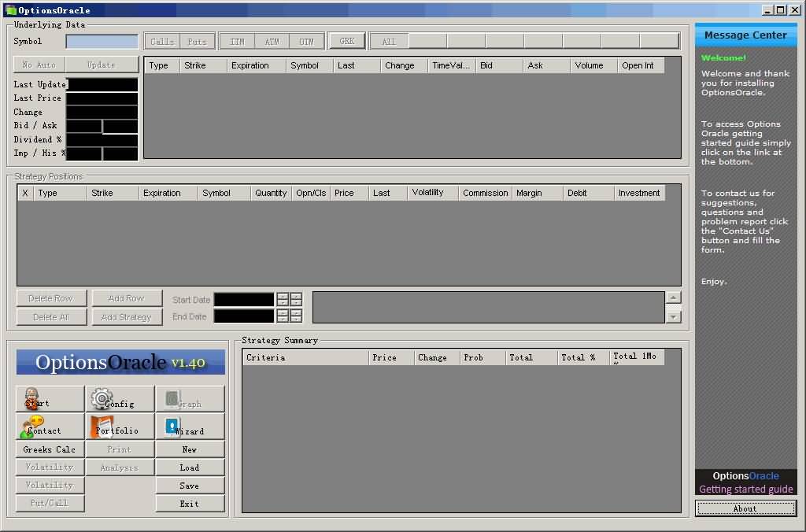Click the Total 1Mo column header
This screenshot has width=806, height=532.
[x=637, y=357]
